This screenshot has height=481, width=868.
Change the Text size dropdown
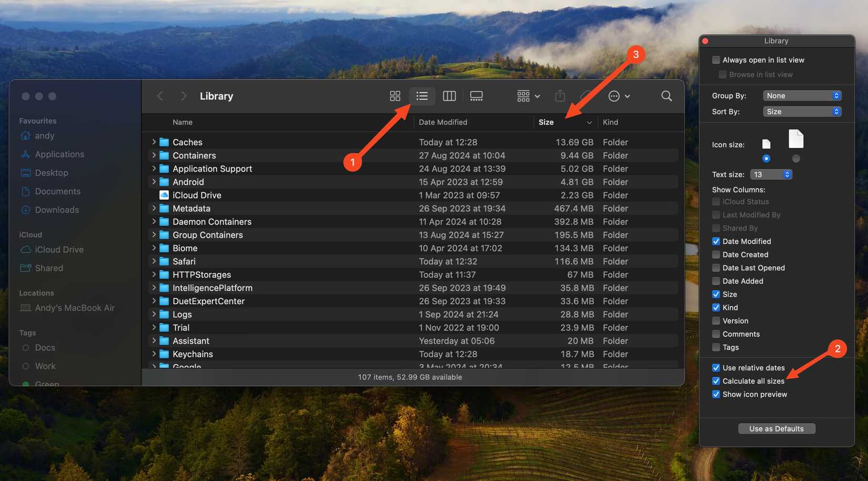click(x=771, y=174)
